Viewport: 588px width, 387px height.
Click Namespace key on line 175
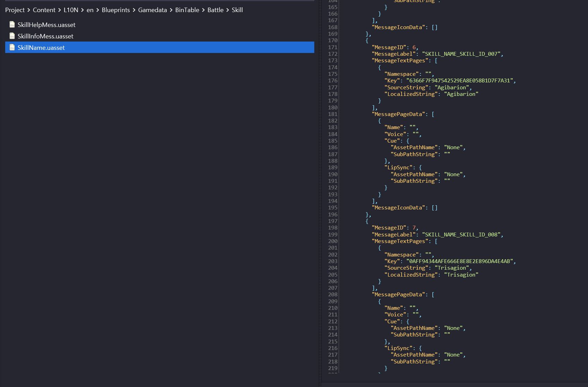pos(402,74)
